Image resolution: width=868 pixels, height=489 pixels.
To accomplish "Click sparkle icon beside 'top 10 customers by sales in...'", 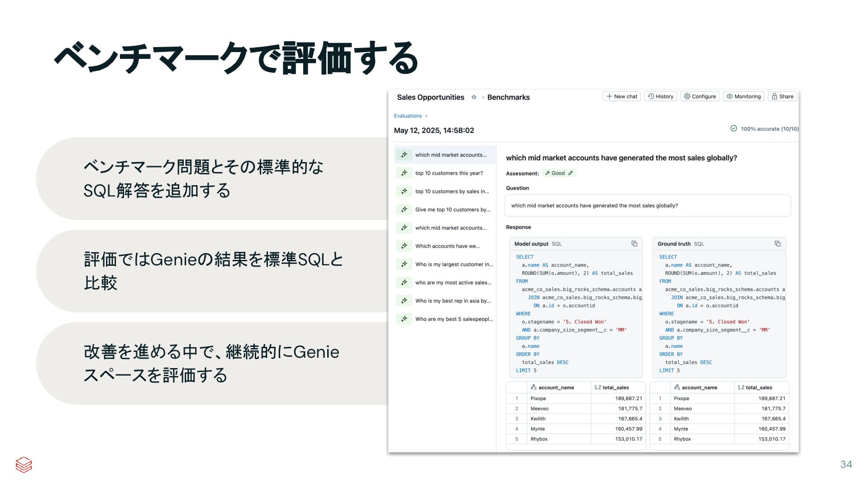I will point(404,192).
